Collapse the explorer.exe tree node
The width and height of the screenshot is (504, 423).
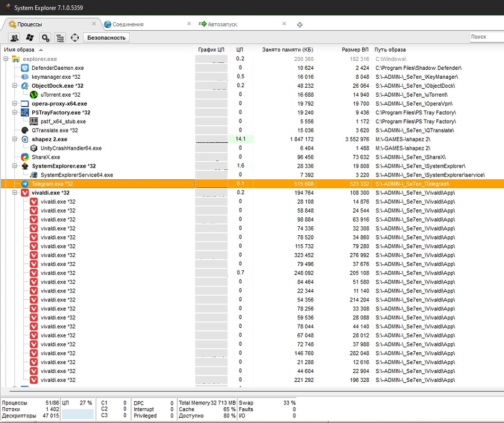coord(6,59)
